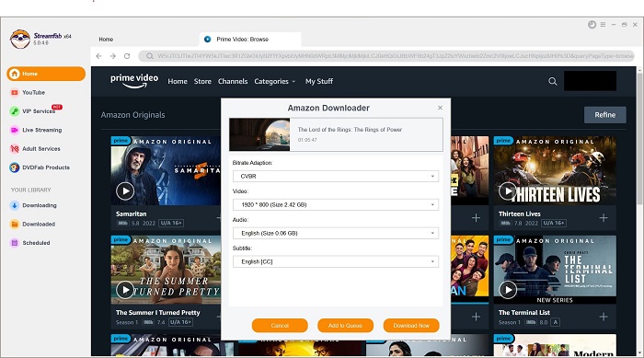Open VIP Services in sidebar
Screen dimensions: 644x358
(39, 111)
